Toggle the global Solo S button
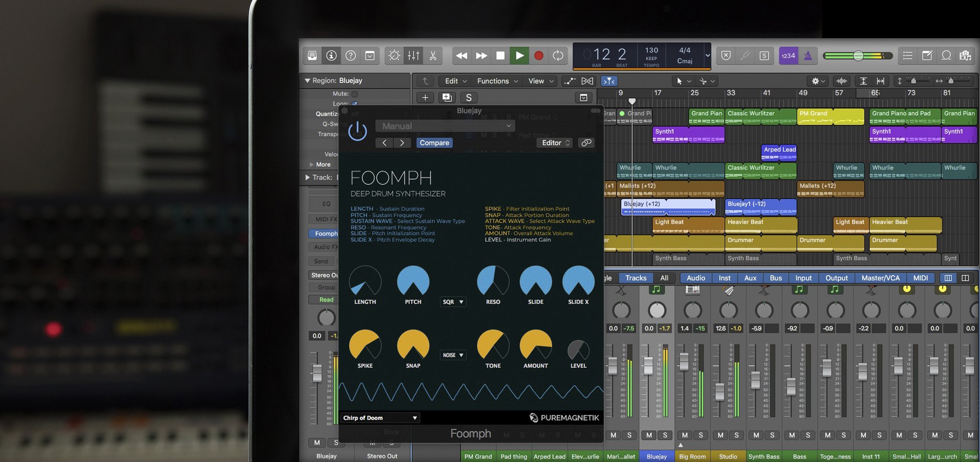Screen dimensions: 980x462 pyautogui.click(x=764, y=55)
